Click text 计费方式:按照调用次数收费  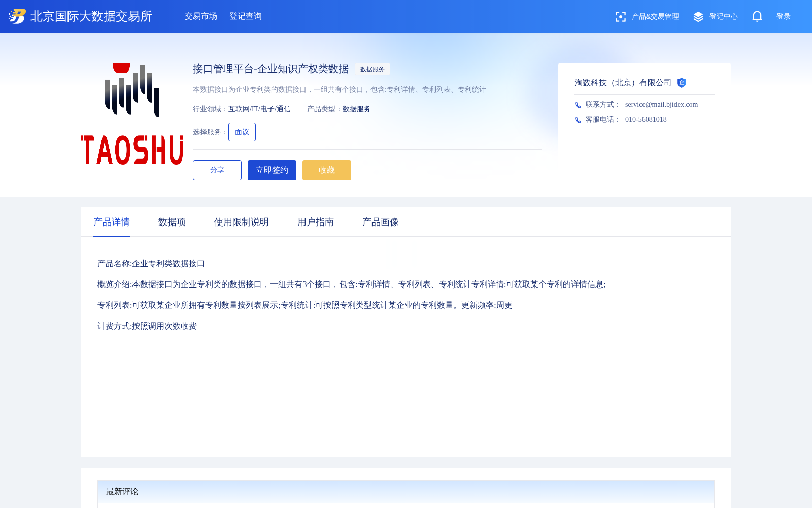pos(147,326)
